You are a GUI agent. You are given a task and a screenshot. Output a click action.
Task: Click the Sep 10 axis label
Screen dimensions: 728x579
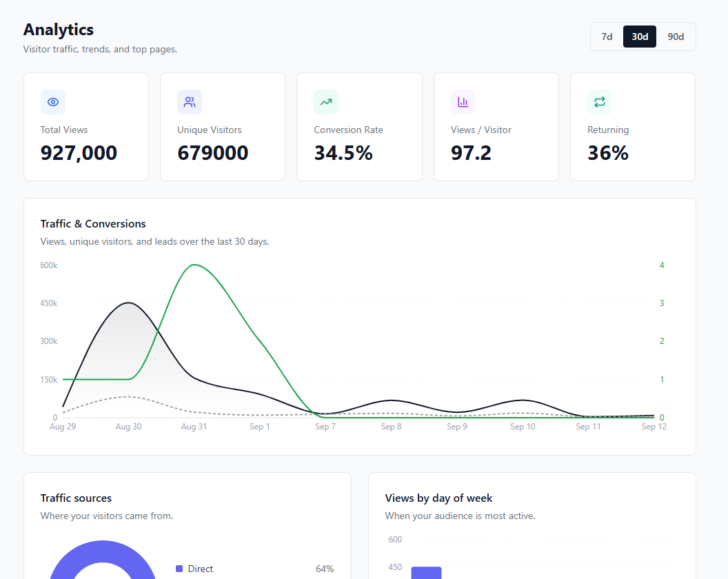click(x=523, y=427)
